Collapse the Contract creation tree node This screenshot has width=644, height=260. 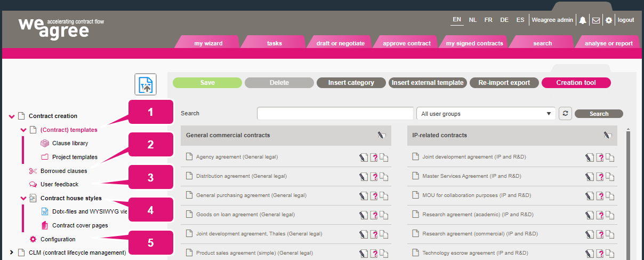point(12,116)
